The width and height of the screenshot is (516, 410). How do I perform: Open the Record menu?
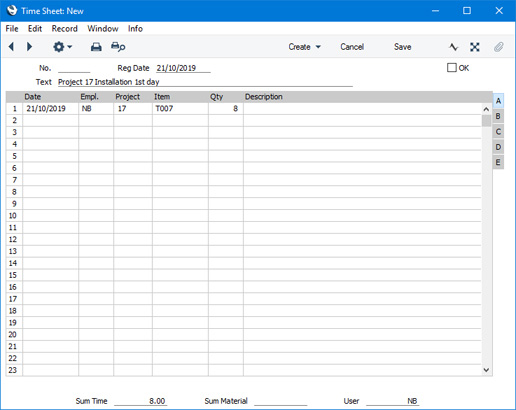[65, 29]
